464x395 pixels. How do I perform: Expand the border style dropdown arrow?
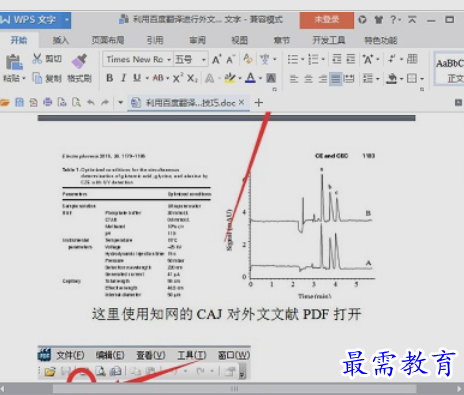(x=422, y=79)
